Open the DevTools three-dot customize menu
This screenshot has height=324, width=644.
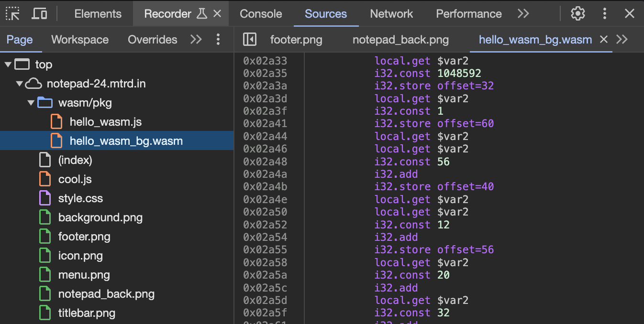[x=605, y=14]
